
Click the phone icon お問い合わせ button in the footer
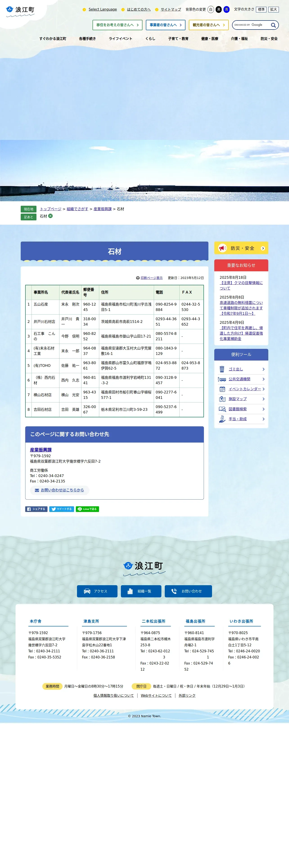pos(188,591)
